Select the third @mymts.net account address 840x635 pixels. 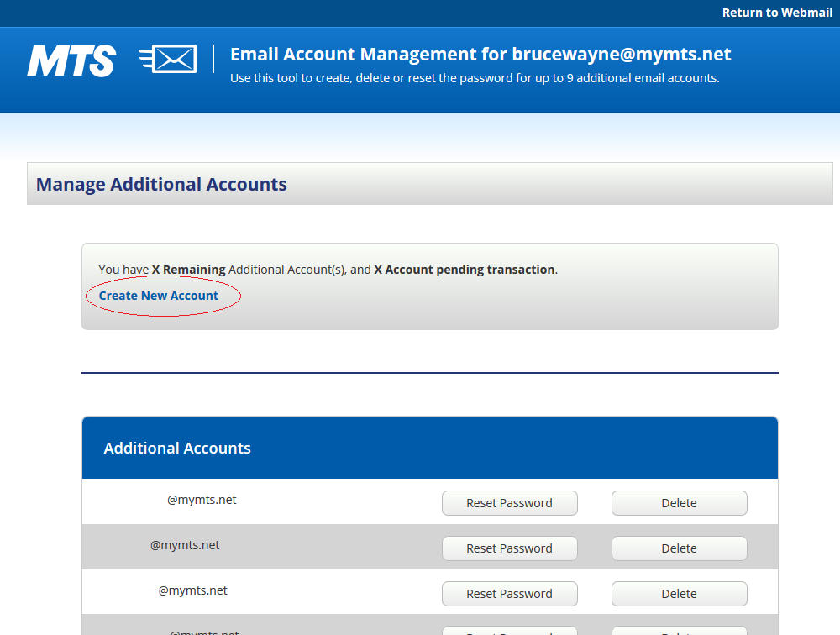pos(193,590)
